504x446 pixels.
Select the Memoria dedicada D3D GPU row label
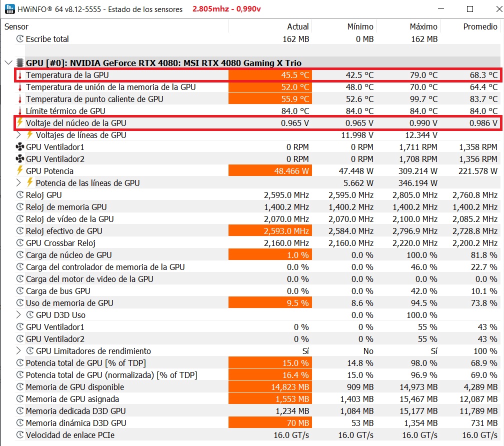pyautogui.click(x=76, y=411)
